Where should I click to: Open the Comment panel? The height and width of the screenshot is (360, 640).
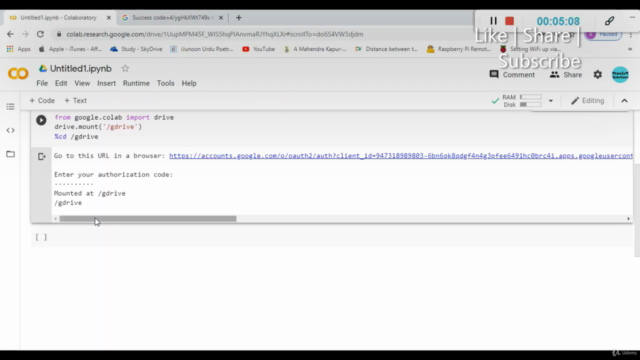coord(512,75)
